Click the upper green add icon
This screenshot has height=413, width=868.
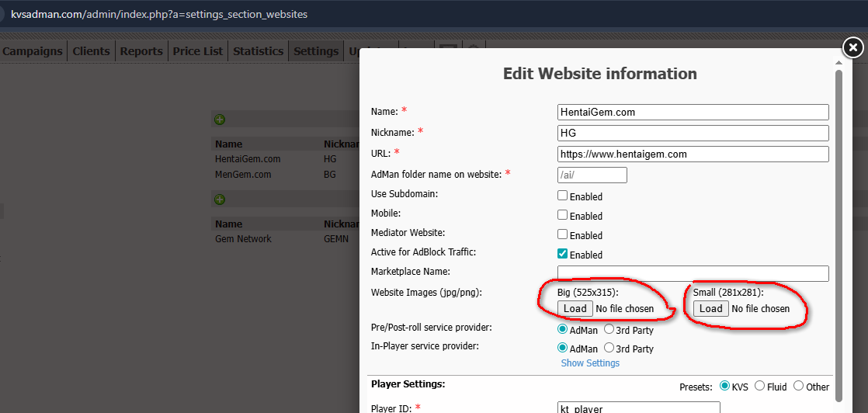pos(220,120)
